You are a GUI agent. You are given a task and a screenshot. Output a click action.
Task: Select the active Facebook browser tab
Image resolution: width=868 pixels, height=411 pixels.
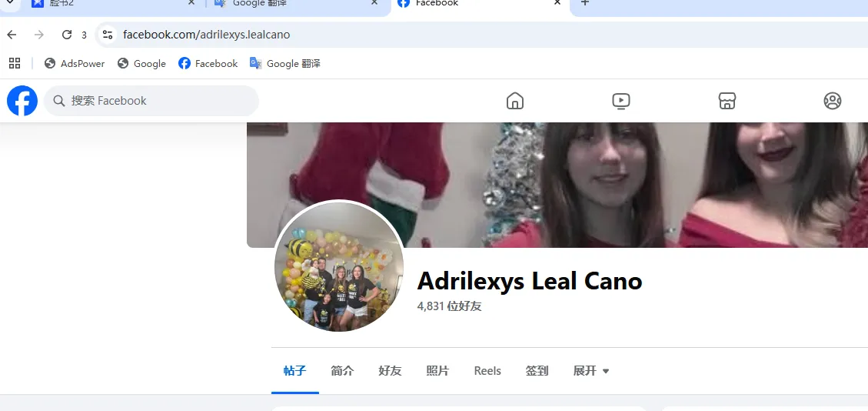point(481,5)
